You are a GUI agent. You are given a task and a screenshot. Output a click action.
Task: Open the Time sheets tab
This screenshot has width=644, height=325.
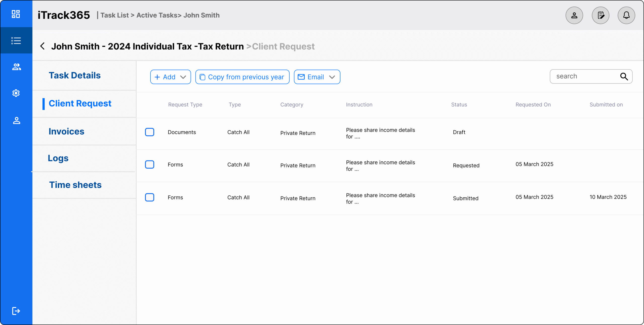click(75, 185)
